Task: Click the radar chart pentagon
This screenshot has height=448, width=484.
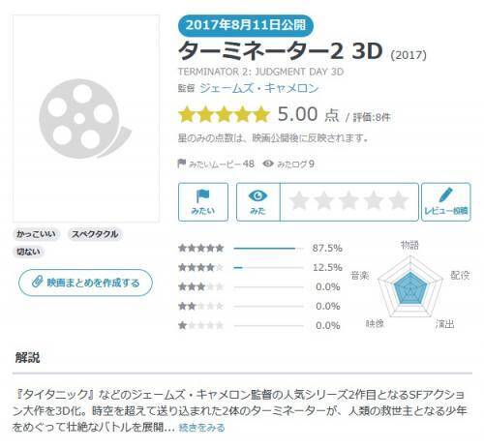Action: click(410, 287)
